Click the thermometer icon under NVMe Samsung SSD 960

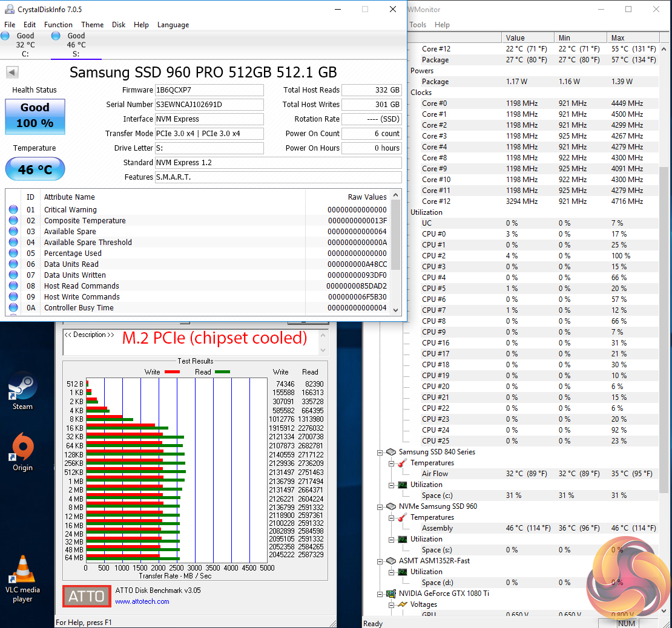[403, 517]
